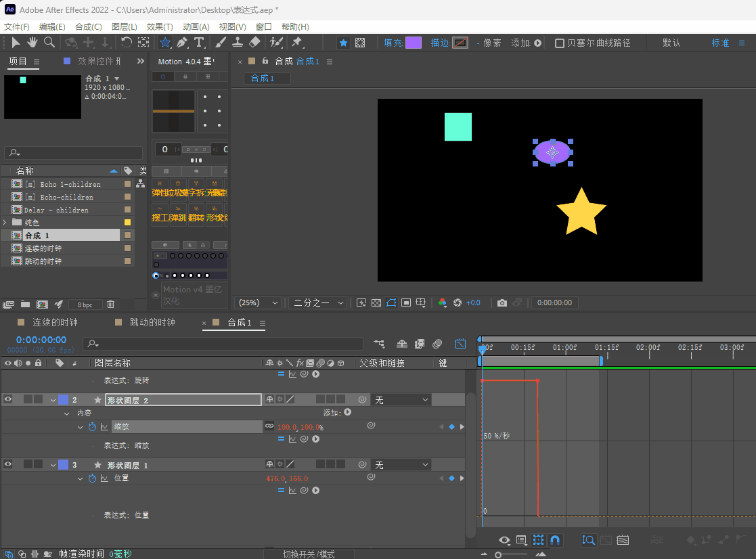Collapse the 内容 property group
This screenshot has height=559, width=756.
pos(66,413)
